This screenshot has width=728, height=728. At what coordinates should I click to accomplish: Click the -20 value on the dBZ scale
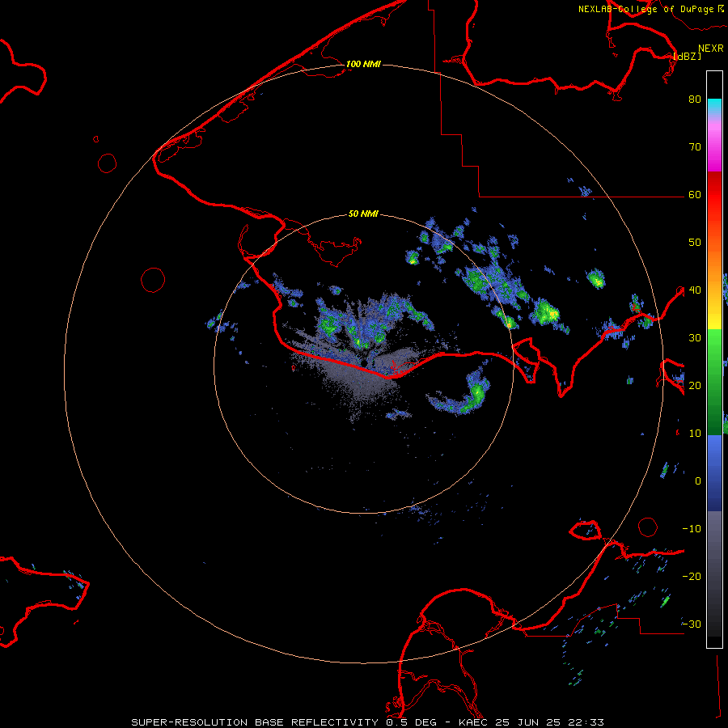(692, 576)
